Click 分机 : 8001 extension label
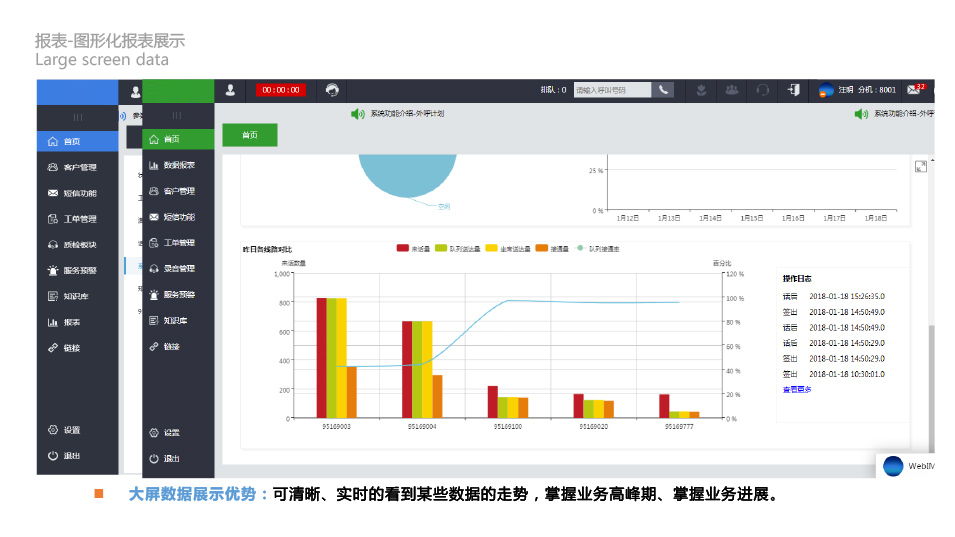Screen dimensions: 955x537 coord(877,90)
